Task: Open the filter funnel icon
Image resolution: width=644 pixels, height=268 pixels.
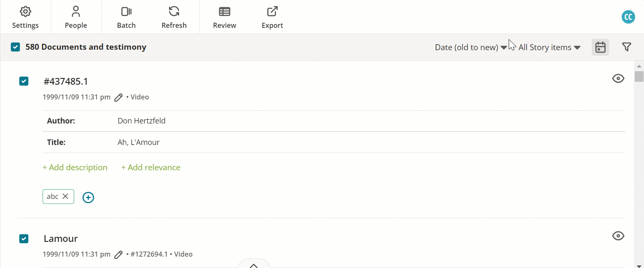Action: [x=627, y=47]
